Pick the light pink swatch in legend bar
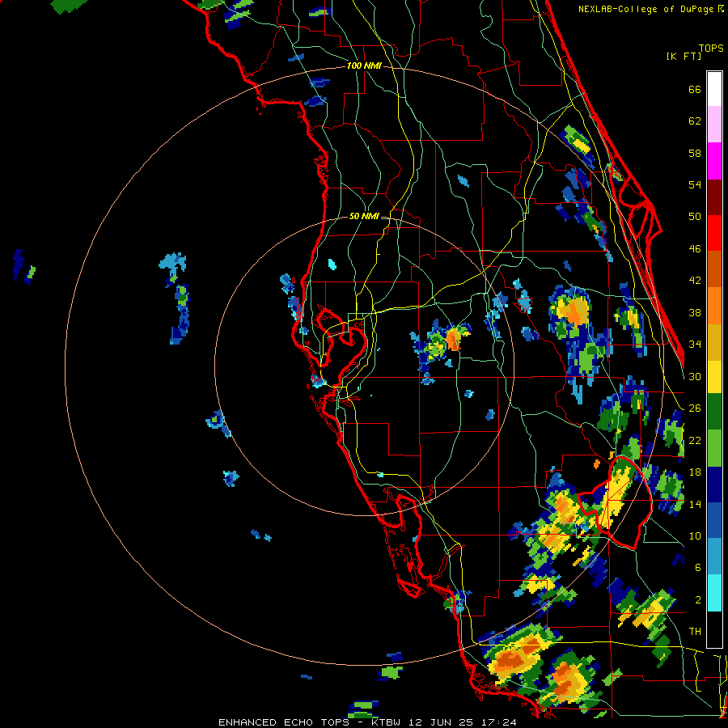 [714, 125]
